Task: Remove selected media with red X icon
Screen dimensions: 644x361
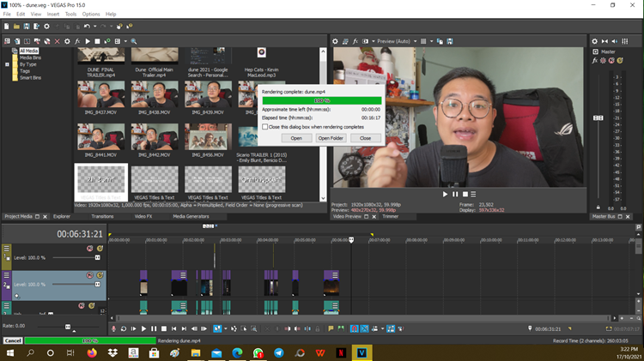Action: [x=57, y=41]
